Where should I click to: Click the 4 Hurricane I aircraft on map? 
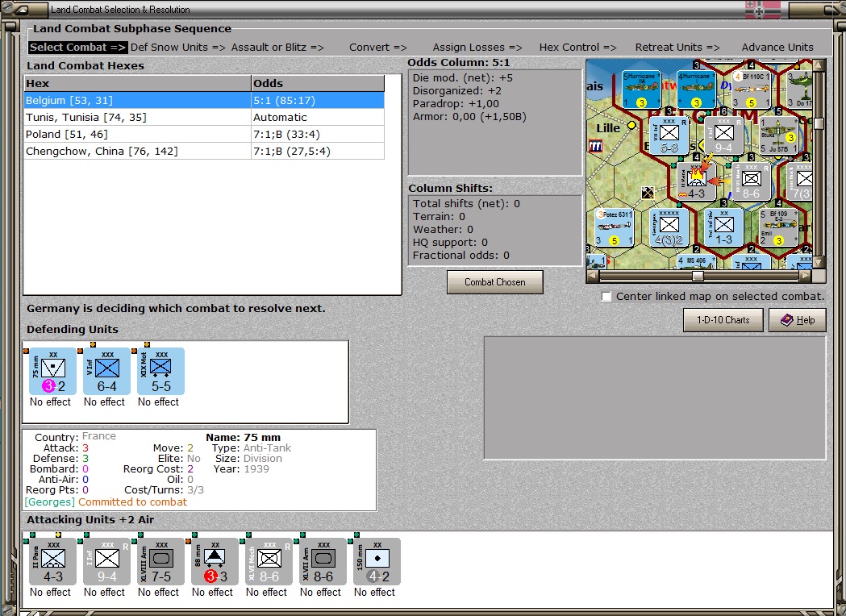pyautogui.click(x=696, y=89)
